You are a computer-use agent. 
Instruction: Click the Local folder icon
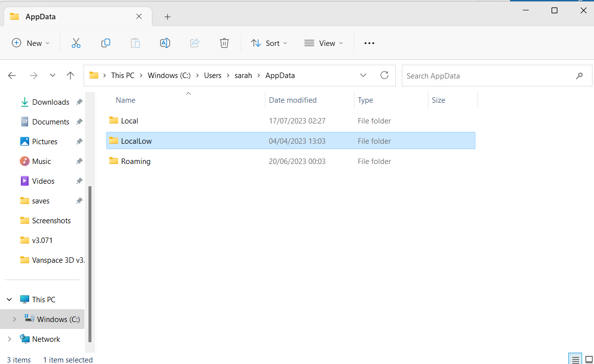pyautogui.click(x=114, y=120)
